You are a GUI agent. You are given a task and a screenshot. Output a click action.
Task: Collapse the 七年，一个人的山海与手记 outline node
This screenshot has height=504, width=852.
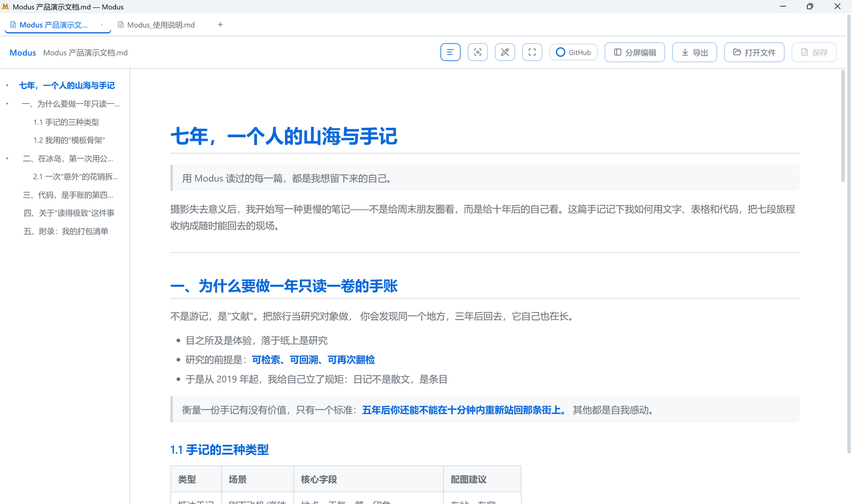(7, 85)
